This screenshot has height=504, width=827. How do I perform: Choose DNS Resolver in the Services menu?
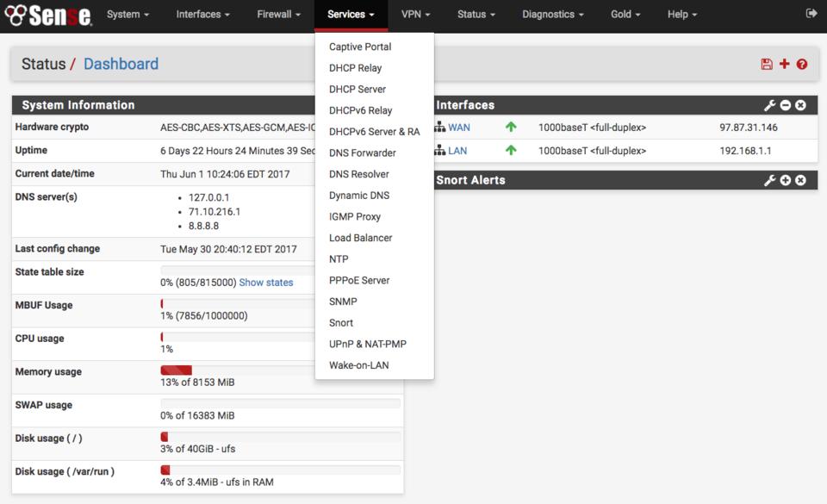click(x=358, y=174)
